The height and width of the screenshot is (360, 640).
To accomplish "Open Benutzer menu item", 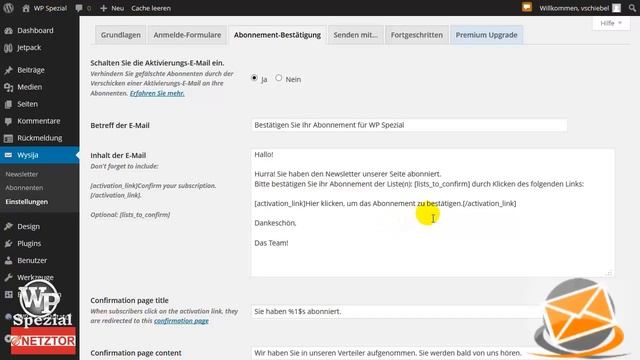I will click(32, 261).
